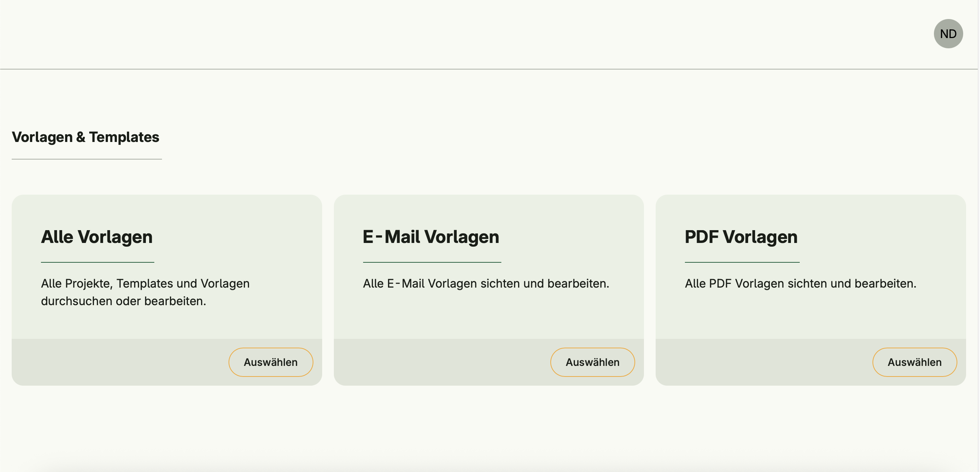Select the E-Mail Vorlagen card heading
The width and height of the screenshot is (980, 472).
coord(431,237)
